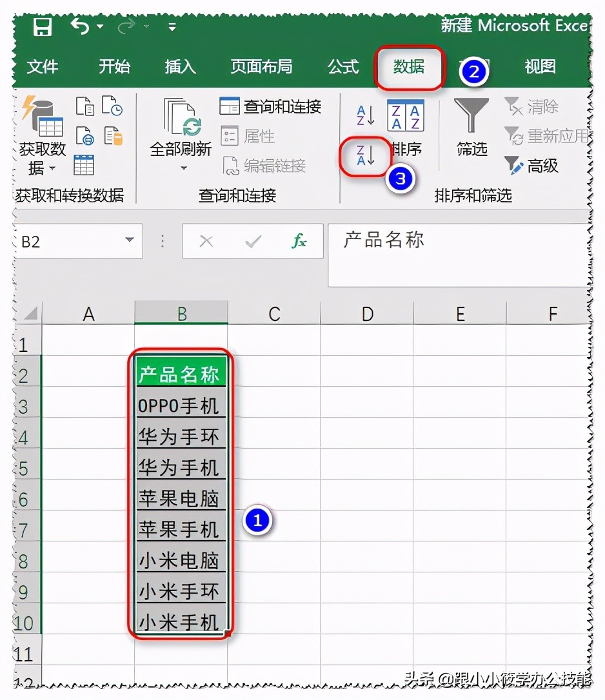Select column F header
Viewport: 605px width, 700px height.
pyautogui.click(x=550, y=313)
